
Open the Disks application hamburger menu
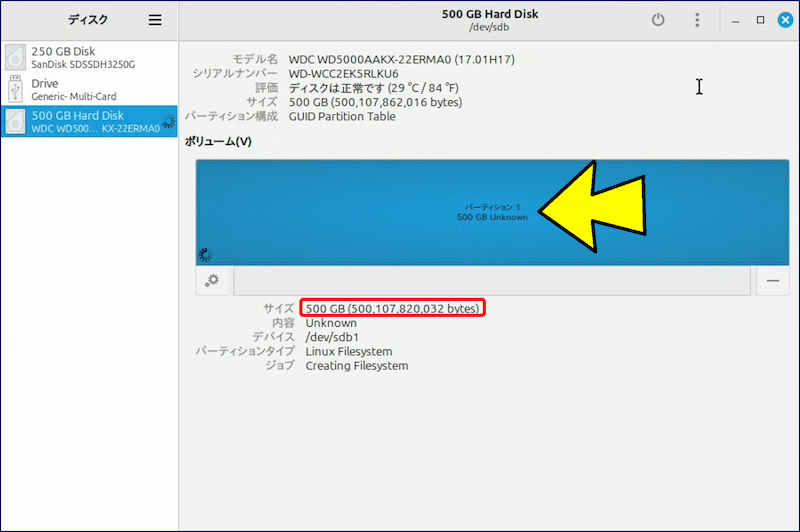154,20
